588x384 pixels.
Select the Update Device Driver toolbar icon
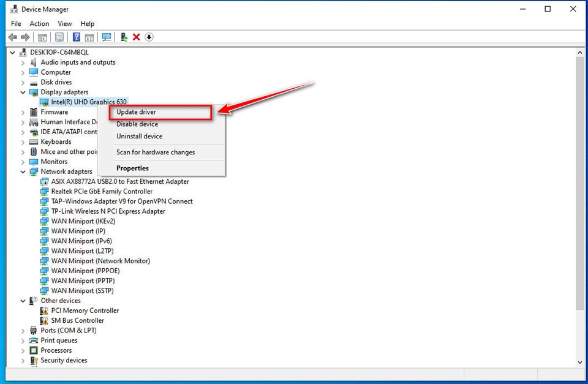(x=90, y=37)
